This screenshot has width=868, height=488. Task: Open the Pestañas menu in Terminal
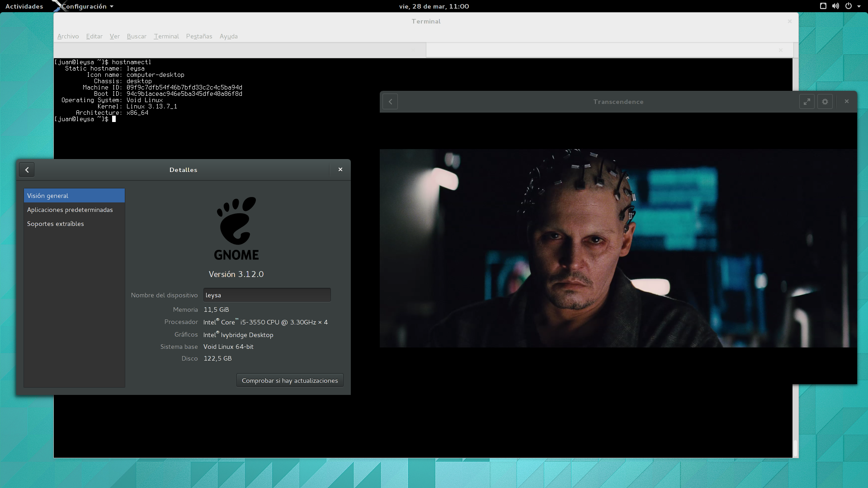[x=199, y=36]
